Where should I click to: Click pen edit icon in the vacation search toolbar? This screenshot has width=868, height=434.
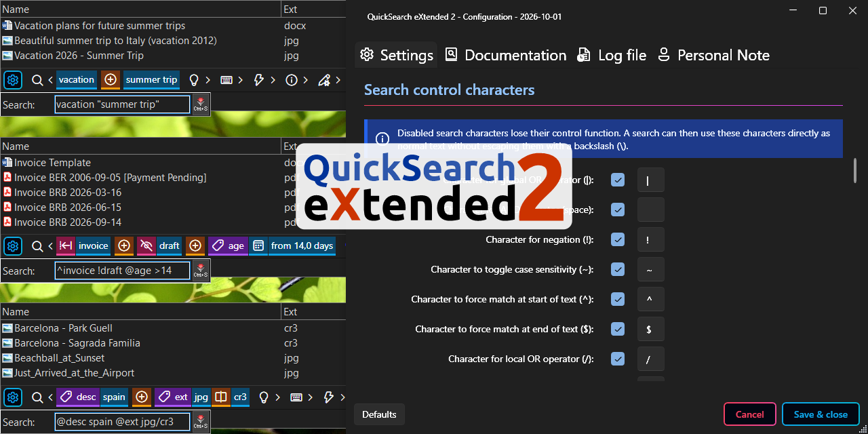324,80
